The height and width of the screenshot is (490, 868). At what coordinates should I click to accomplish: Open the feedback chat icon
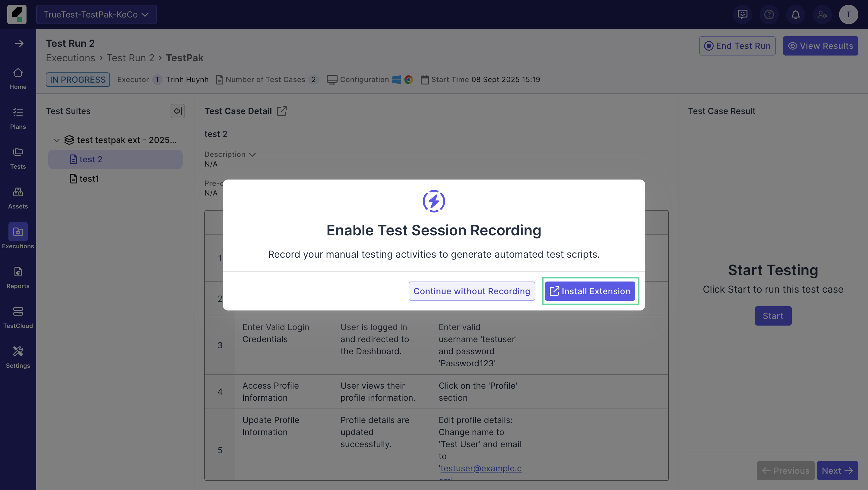point(742,14)
